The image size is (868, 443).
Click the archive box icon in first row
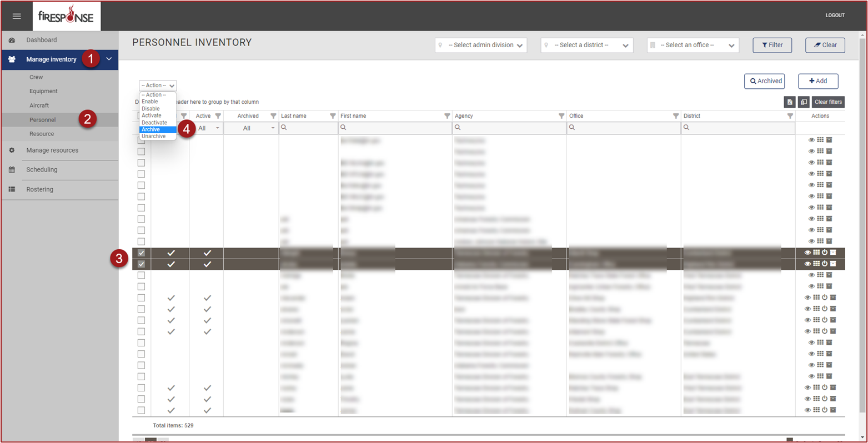tap(829, 140)
